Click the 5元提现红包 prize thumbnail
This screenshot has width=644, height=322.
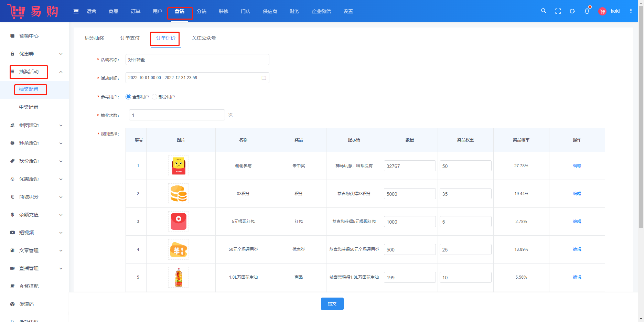(x=179, y=222)
